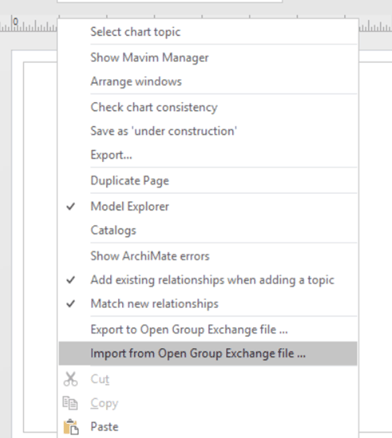Image resolution: width=392 pixels, height=438 pixels.
Task: Click the Copy pages icon
Action: point(70,403)
